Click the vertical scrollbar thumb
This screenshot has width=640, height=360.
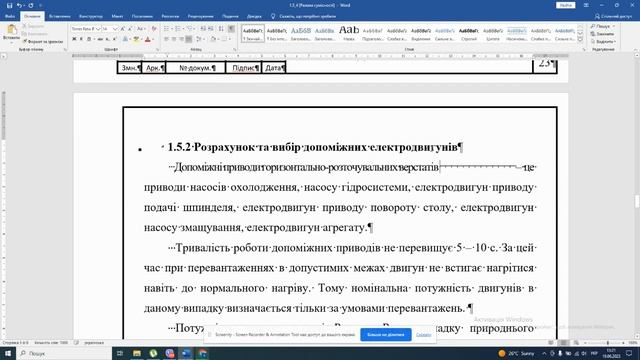637,201
